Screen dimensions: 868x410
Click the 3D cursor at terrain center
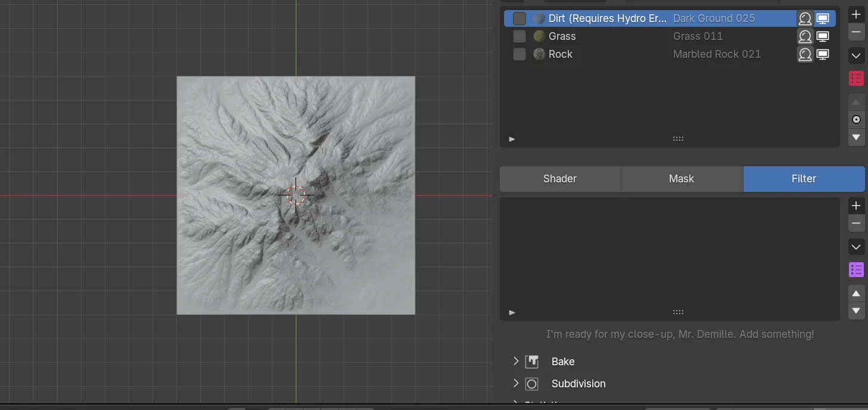(295, 195)
